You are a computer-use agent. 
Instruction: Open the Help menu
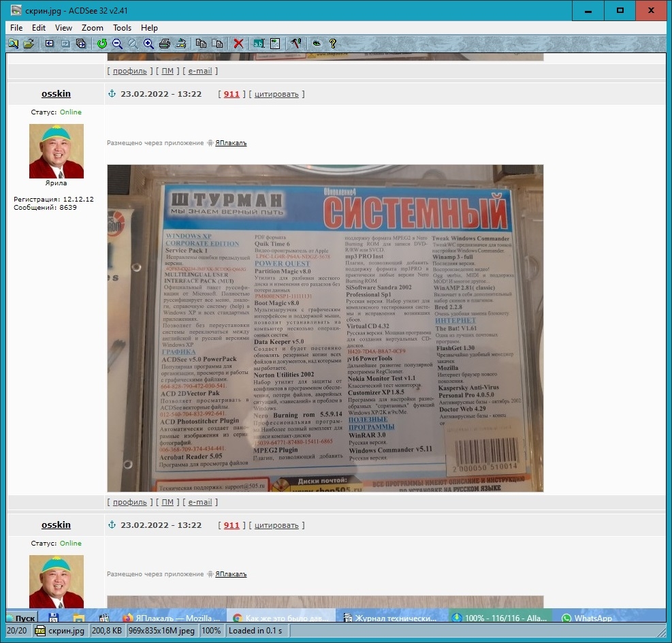pyautogui.click(x=149, y=28)
